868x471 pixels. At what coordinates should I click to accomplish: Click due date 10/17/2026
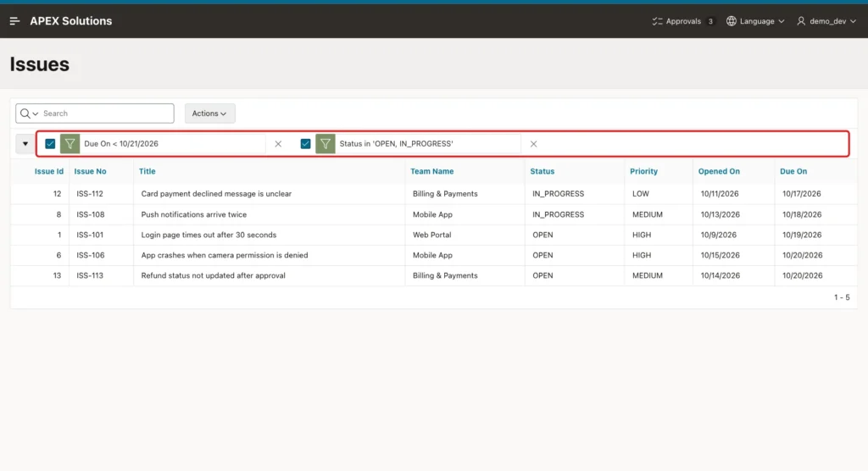point(802,194)
